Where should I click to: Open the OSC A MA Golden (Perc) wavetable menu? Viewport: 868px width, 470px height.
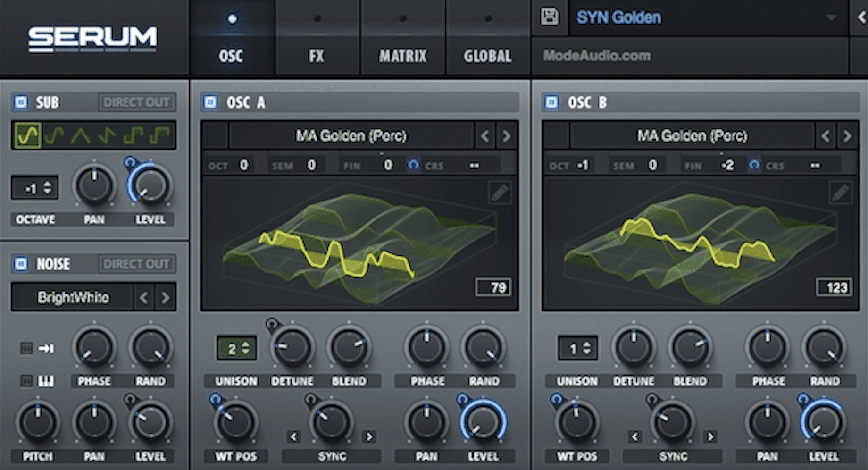351,136
